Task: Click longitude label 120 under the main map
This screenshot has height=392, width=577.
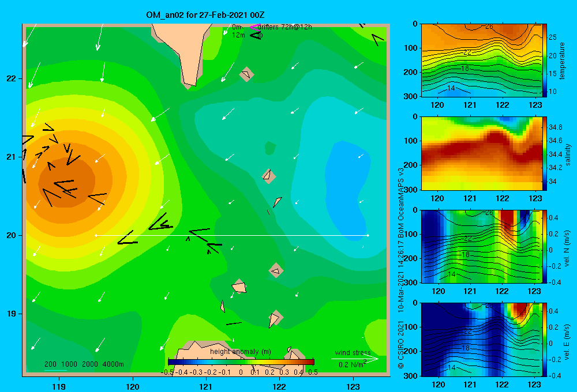Action: pos(133,386)
